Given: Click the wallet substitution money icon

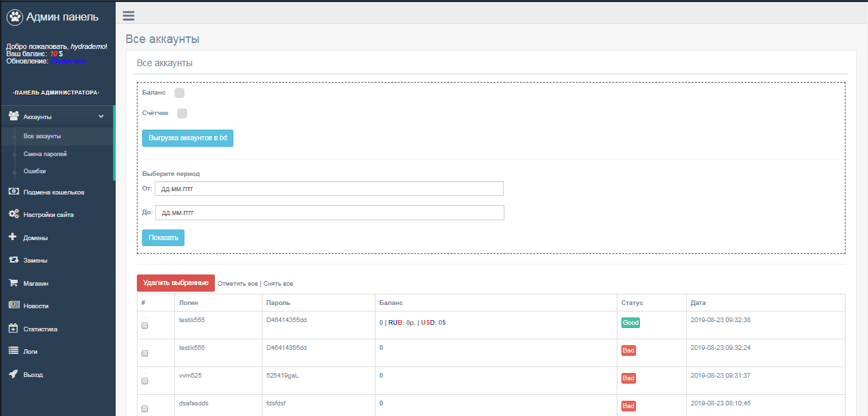Looking at the screenshot, I should pyautogui.click(x=13, y=192).
